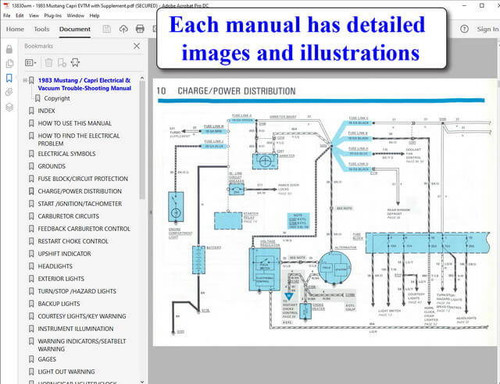Viewport: 500px width, 384px height.
Task: Open HOW TO USE THIS MANUAL bookmark
Action: click(75, 123)
